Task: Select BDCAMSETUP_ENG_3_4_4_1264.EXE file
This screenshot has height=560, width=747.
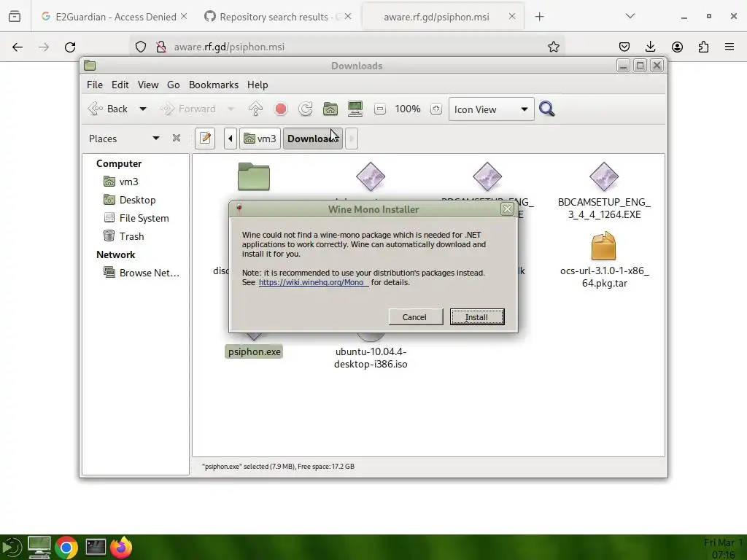Action: pyautogui.click(x=604, y=190)
